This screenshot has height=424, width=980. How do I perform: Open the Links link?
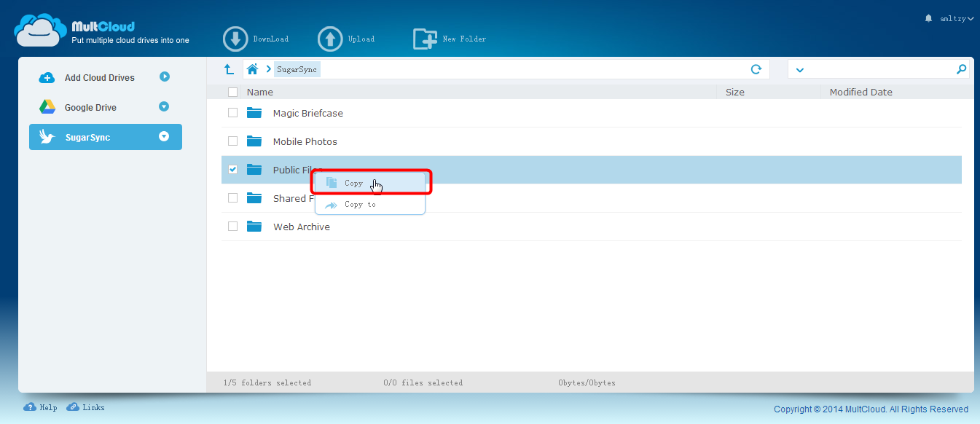tap(93, 407)
